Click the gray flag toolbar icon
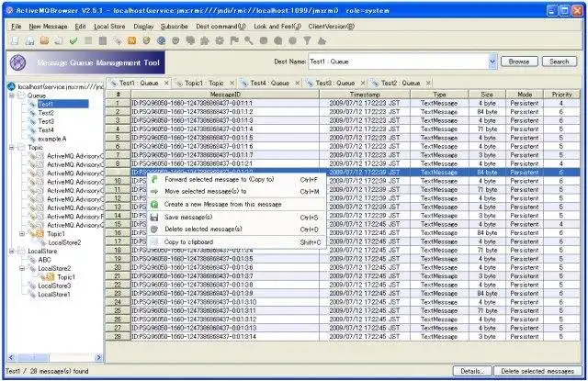Screen dimensions: 588x381 tap(234, 40)
